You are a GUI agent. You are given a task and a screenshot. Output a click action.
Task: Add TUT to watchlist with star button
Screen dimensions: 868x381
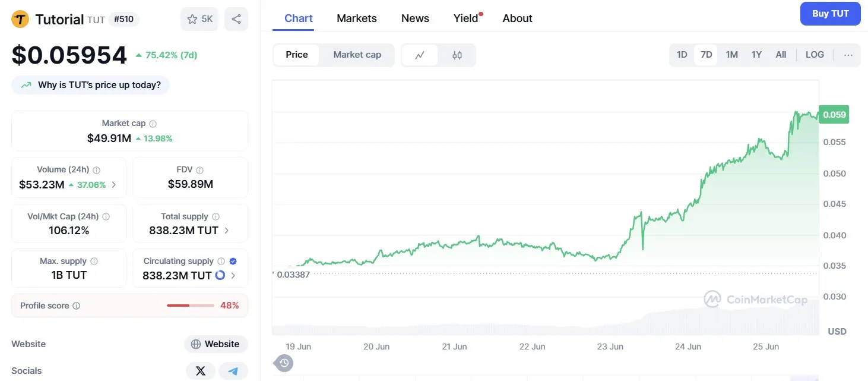click(200, 19)
